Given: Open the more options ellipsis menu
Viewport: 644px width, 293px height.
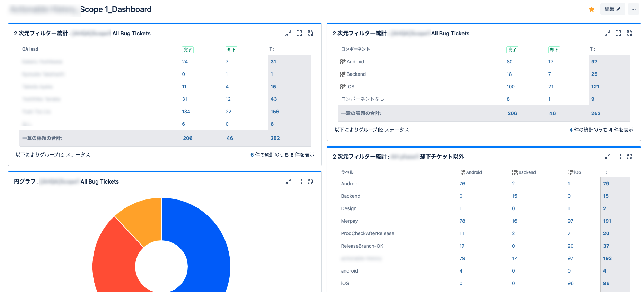Looking at the screenshot, I should [x=634, y=9].
